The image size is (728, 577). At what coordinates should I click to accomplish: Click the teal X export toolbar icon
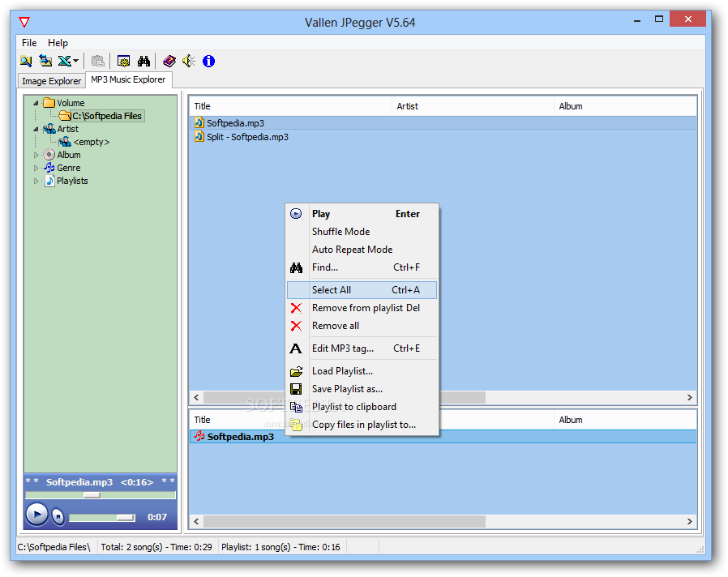click(x=64, y=61)
